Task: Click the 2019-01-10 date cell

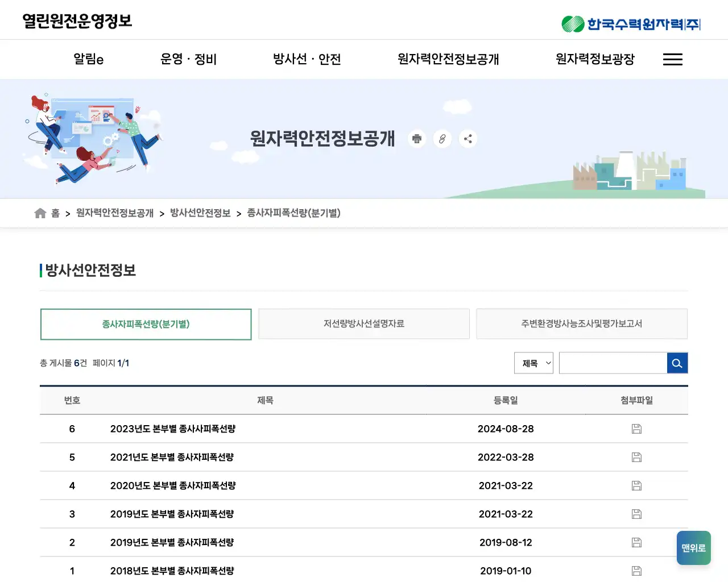Action: [x=506, y=571]
